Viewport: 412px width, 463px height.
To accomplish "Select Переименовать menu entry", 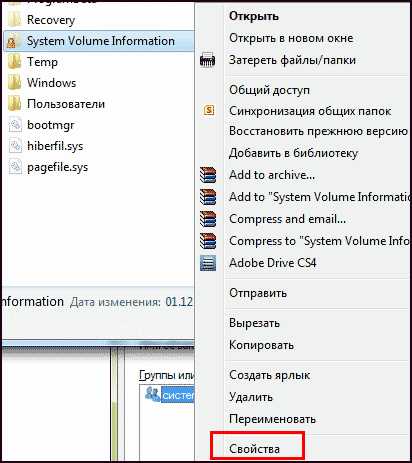I will (x=272, y=419).
